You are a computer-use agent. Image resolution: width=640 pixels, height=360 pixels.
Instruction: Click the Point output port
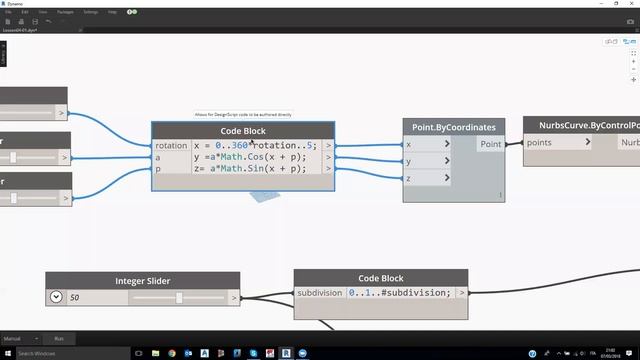point(491,144)
